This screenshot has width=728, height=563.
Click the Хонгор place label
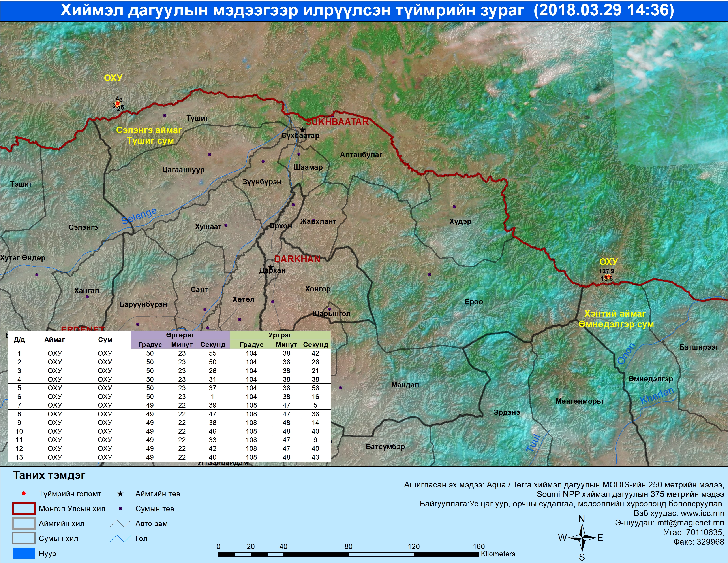pos(318,289)
